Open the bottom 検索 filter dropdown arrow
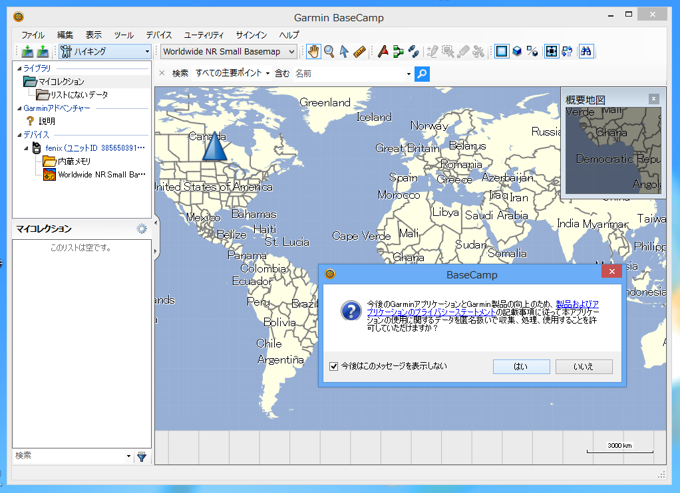The width and height of the screenshot is (680, 493). (128, 456)
